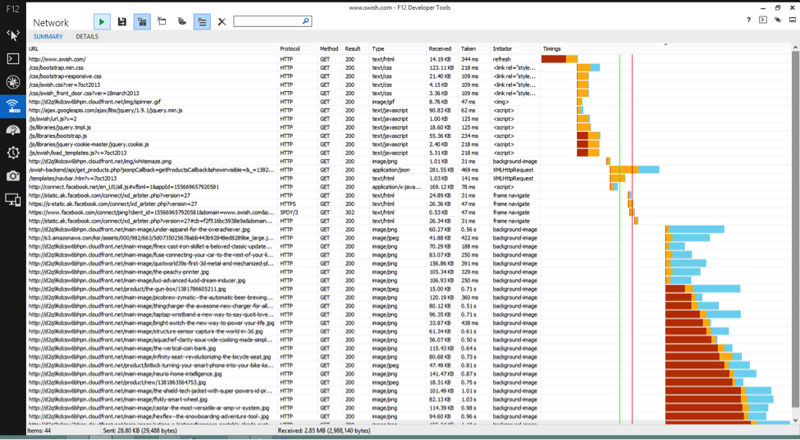Switch to the SUMMARY tab
The width and height of the screenshot is (800, 440).
(x=48, y=37)
